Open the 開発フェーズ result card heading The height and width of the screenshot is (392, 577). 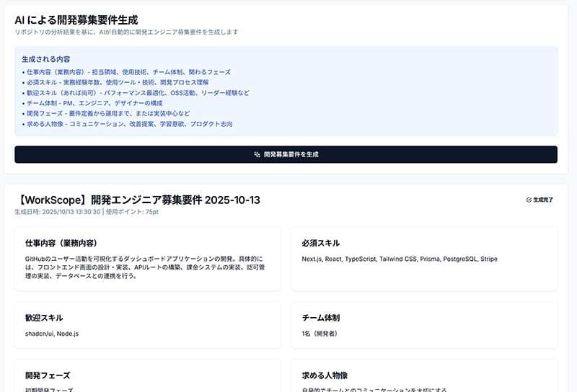pyautogui.click(x=48, y=375)
